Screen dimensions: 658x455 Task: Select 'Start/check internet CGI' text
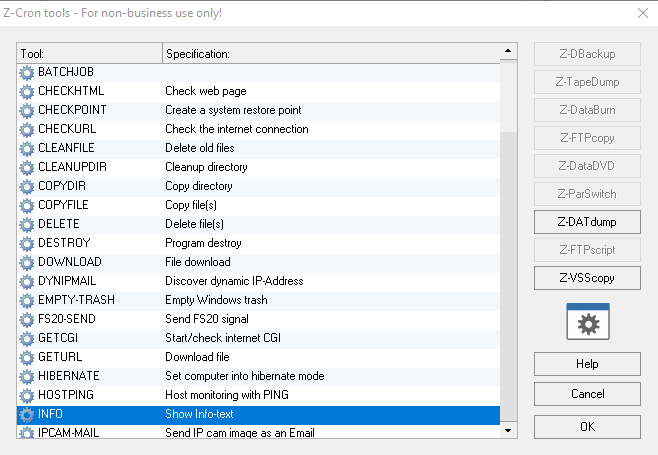coord(223,338)
